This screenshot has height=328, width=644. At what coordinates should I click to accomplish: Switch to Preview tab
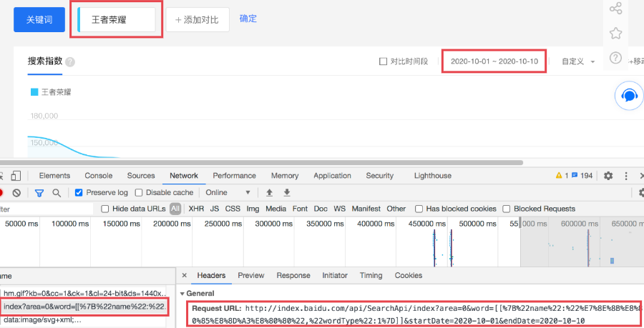point(251,275)
